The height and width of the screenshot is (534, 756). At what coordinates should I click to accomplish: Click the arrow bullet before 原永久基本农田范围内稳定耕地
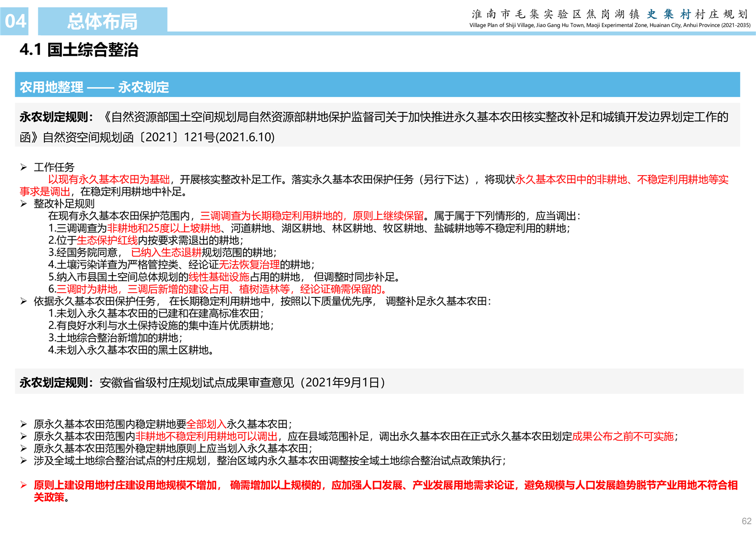[23, 424]
